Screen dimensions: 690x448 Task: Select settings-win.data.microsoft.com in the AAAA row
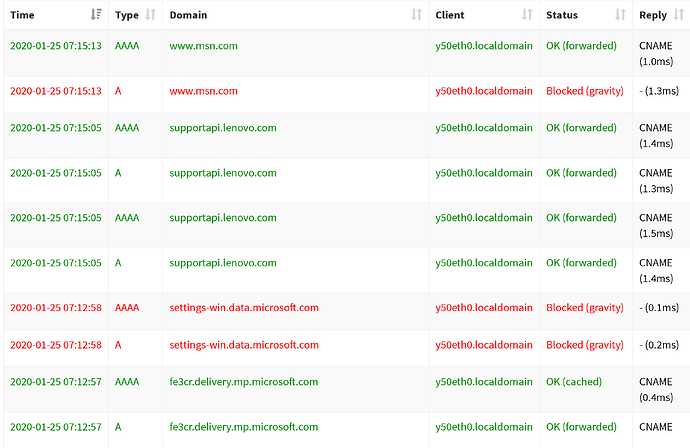click(244, 308)
